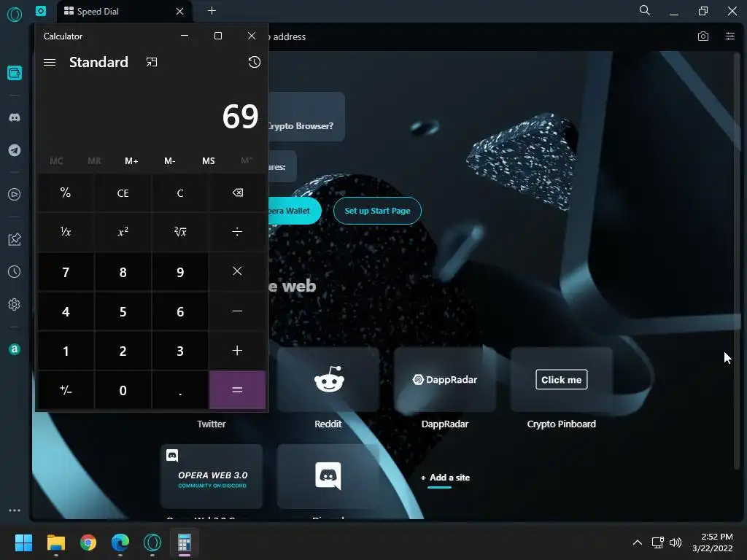Click the C clear button

(180, 192)
